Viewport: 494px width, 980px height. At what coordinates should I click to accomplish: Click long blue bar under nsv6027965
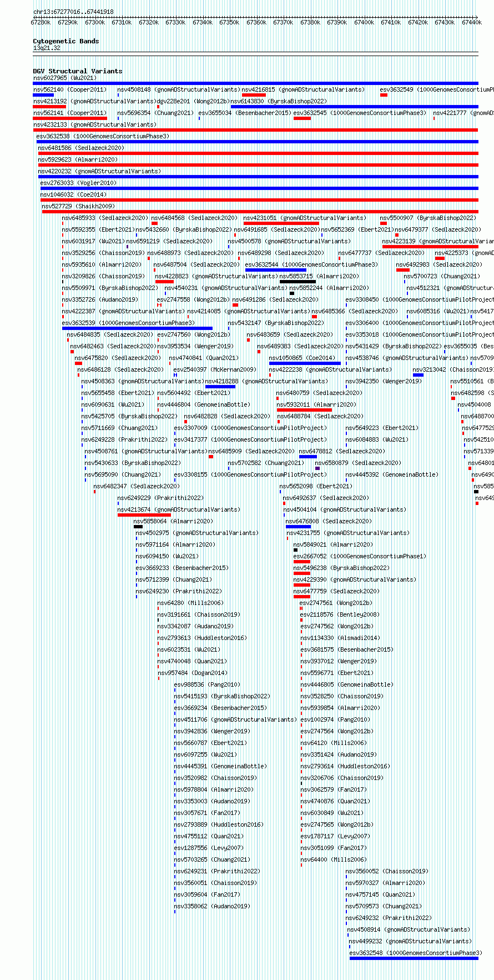[255, 83]
